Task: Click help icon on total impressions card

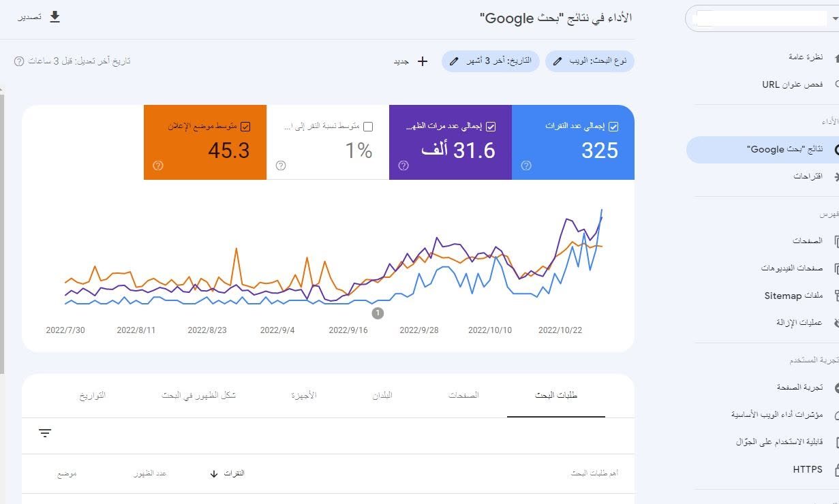Action: pos(403,166)
